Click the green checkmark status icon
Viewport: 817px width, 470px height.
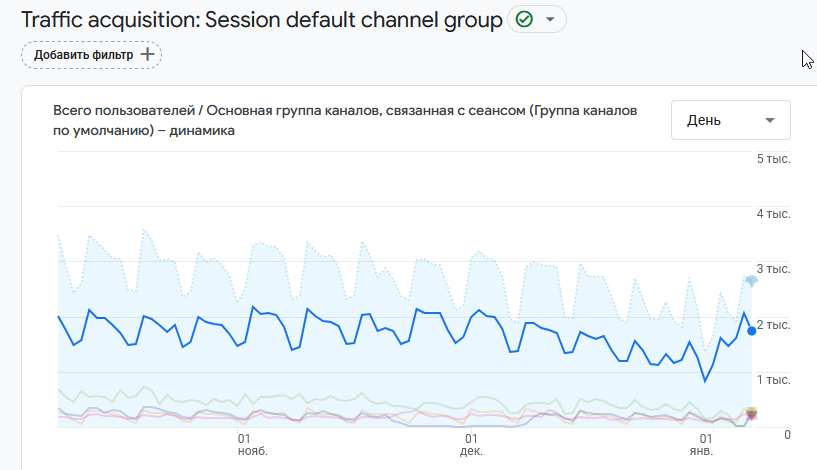click(523, 20)
